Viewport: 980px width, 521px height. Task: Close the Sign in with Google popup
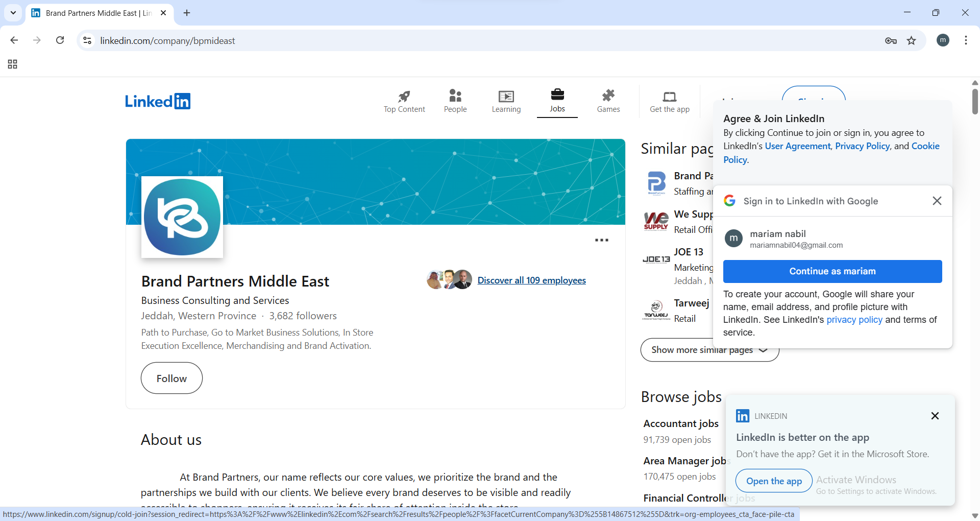pyautogui.click(x=937, y=201)
